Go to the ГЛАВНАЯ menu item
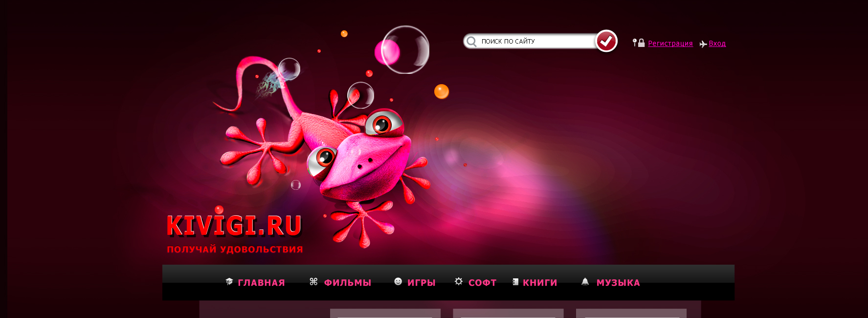This screenshot has width=868, height=318. 261,283
